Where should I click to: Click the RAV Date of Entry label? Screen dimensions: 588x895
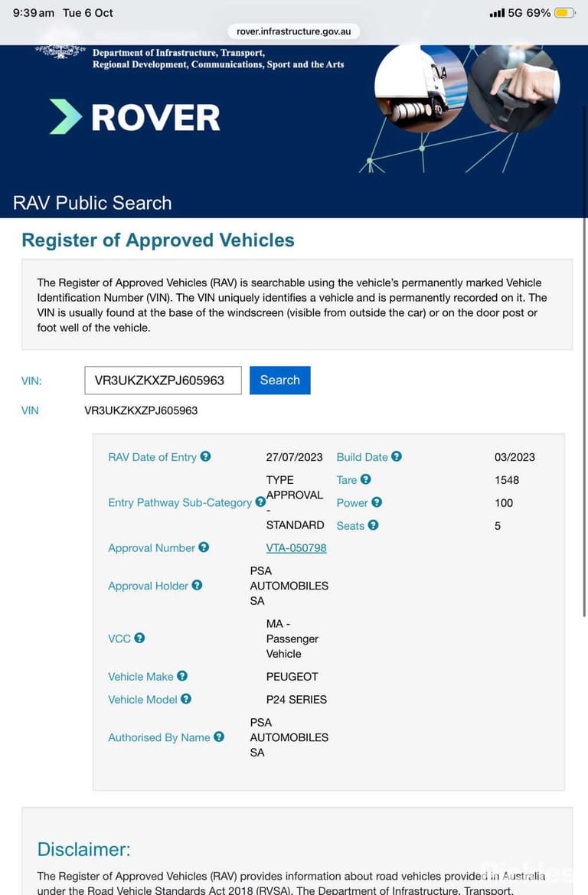coord(152,457)
